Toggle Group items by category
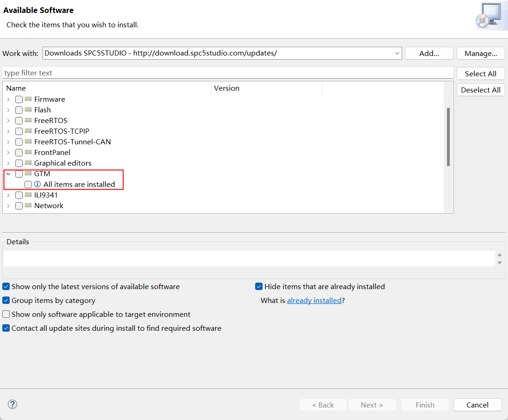Image resolution: width=508 pixels, height=420 pixels. pos(6,301)
